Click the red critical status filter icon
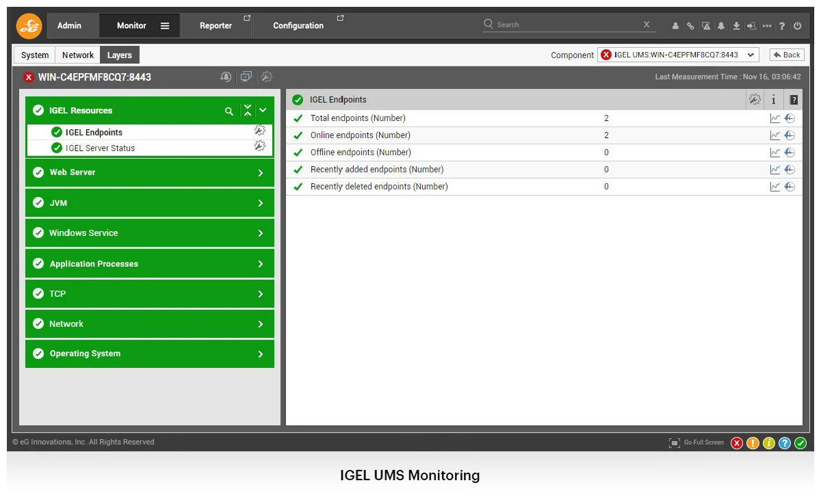 tap(737, 443)
